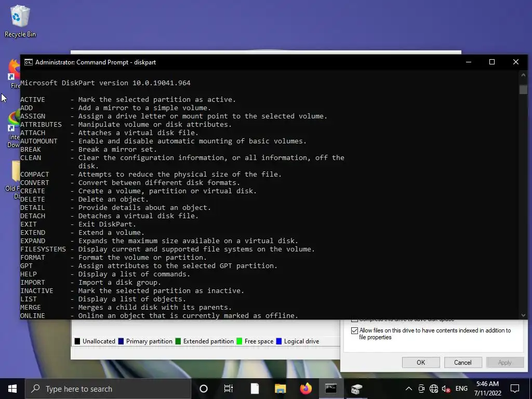Click the black Unallocated legend swatch
Viewport: 532px width, 399px height.
point(77,341)
